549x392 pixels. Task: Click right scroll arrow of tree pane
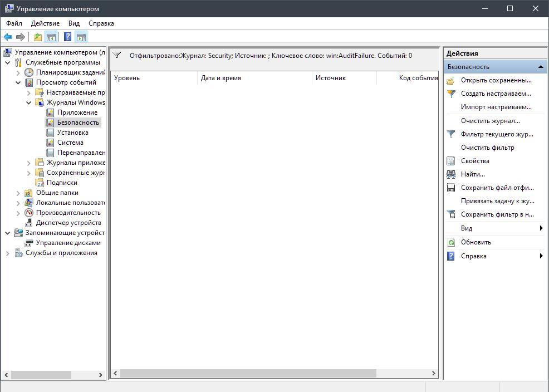100,375
